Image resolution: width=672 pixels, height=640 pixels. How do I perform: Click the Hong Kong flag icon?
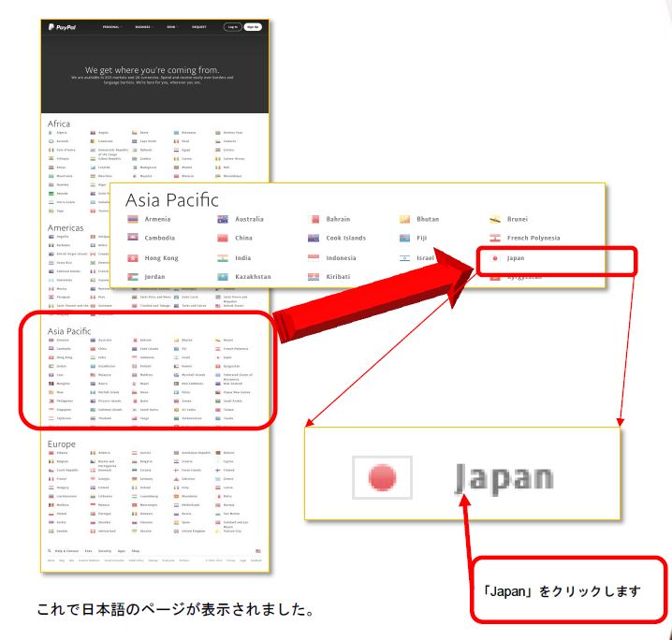(133, 258)
